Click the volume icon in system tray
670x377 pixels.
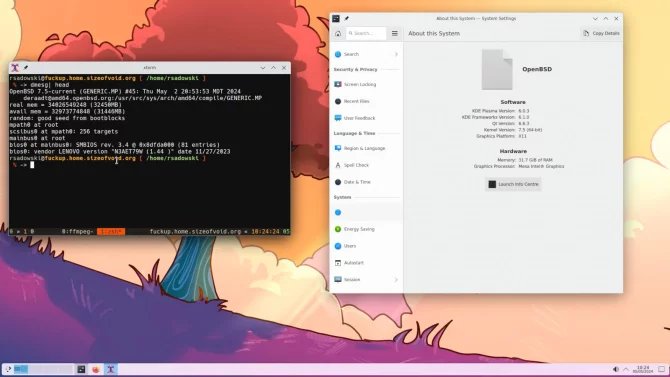coord(615,369)
